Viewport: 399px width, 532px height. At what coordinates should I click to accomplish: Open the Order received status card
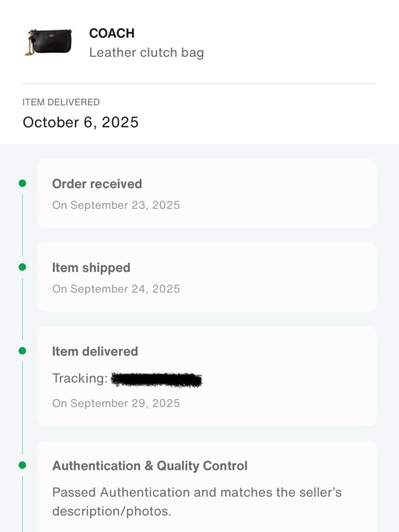coord(207,193)
